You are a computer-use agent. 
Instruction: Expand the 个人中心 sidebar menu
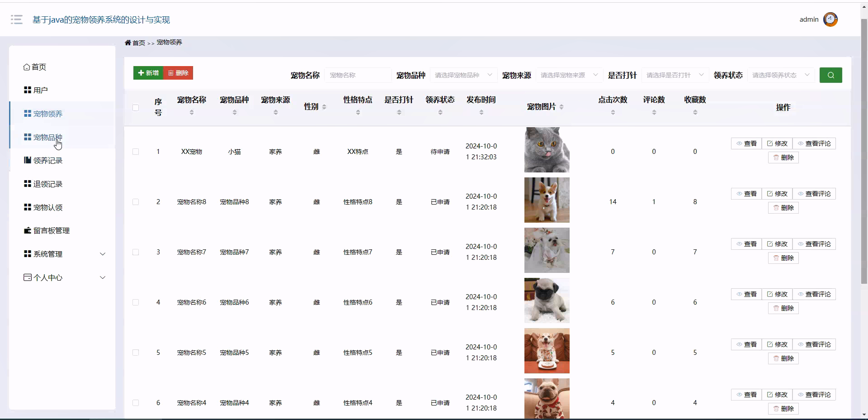[62, 277]
